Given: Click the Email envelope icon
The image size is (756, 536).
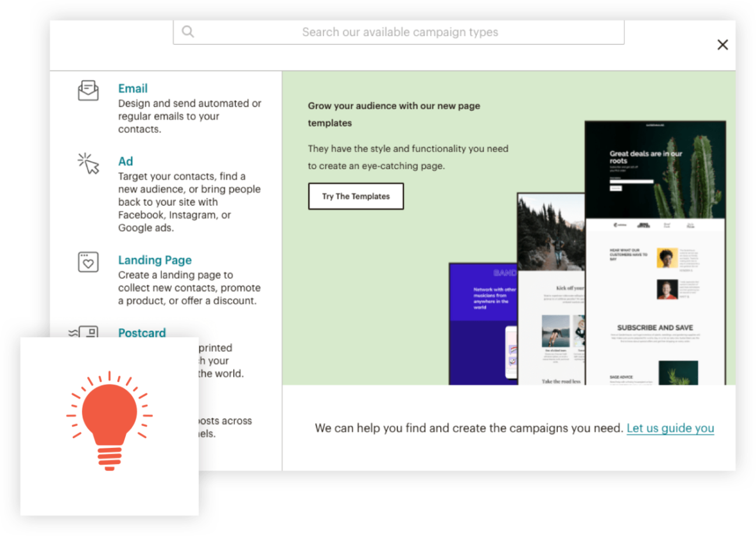Looking at the screenshot, I should (x=89, y=91).
